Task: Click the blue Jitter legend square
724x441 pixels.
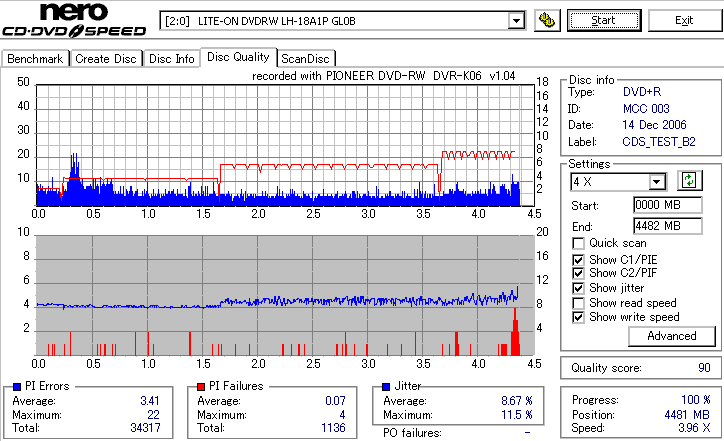Action: coord(386,387)
